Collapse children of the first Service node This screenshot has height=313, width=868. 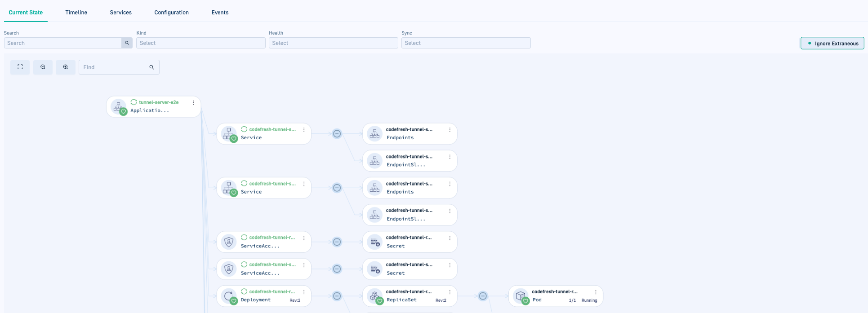(337, 134)
